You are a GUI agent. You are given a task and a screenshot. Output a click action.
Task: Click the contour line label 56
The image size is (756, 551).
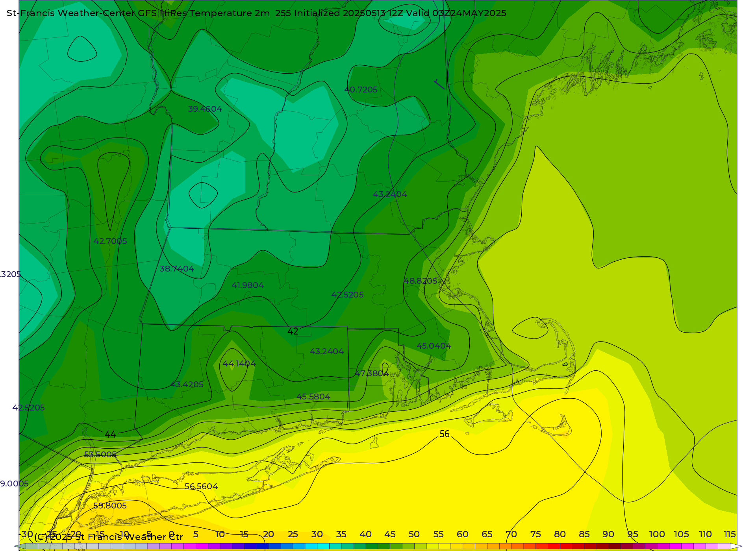445,434
